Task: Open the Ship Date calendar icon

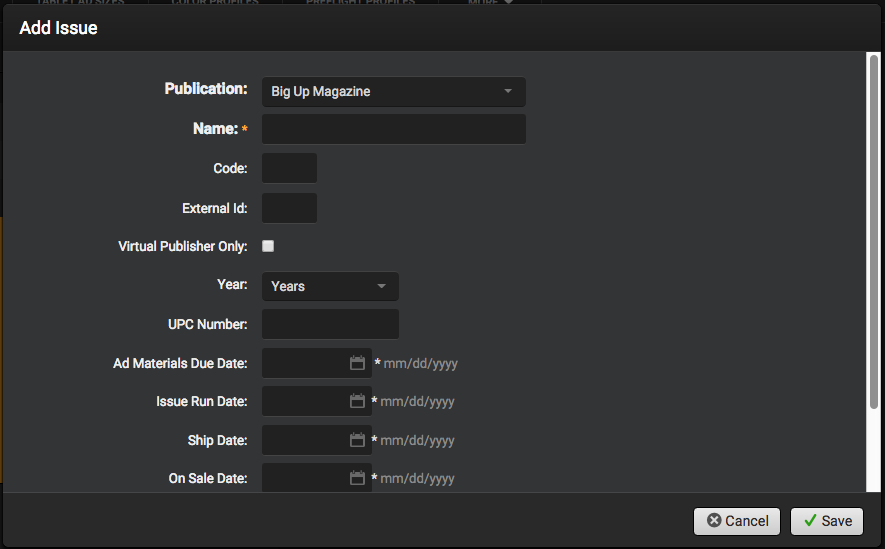Action: pos(357,440)
